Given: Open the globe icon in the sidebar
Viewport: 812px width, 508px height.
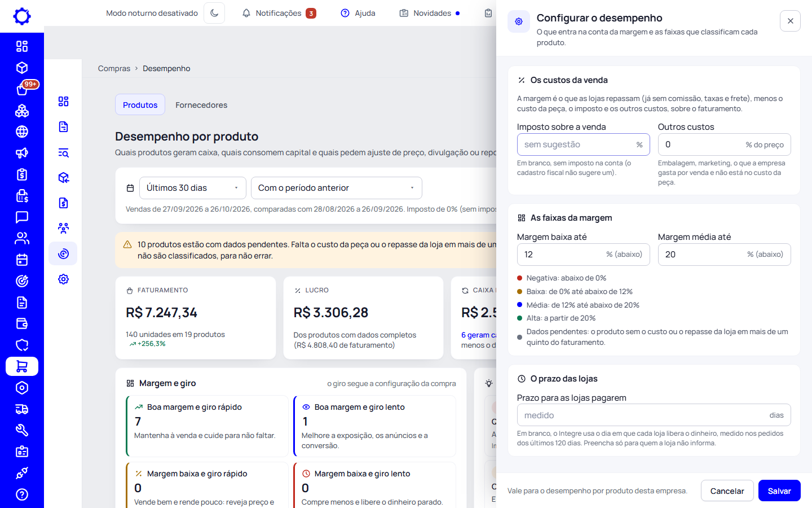Looking at the screenshot, I should pos(22,132).
